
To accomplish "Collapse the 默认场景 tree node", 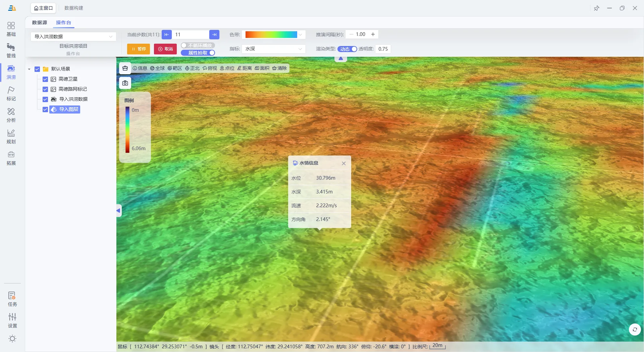I will coord(30,69).
